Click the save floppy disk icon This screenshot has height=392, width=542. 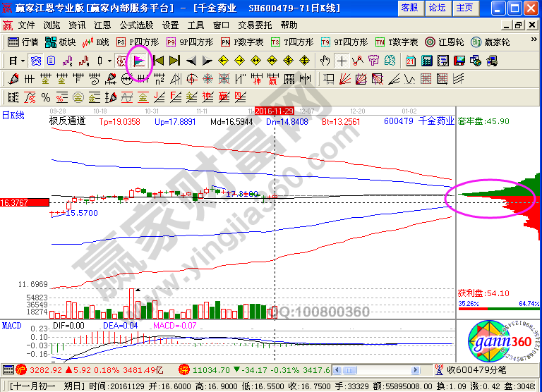(459, 61)
